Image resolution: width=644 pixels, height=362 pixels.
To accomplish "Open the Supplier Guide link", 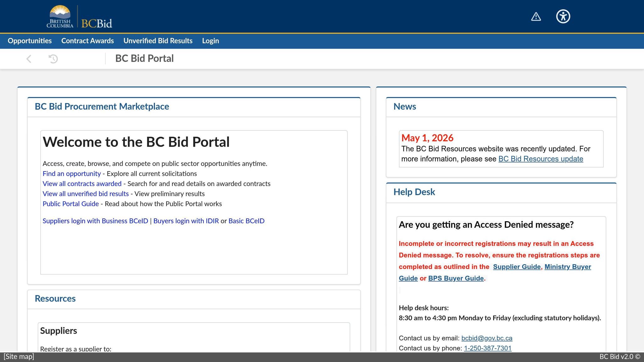I will (x=517, y=267).
